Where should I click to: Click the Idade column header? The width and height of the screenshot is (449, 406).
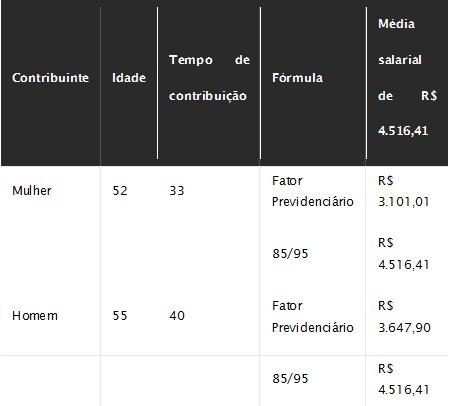coord(129,78)
